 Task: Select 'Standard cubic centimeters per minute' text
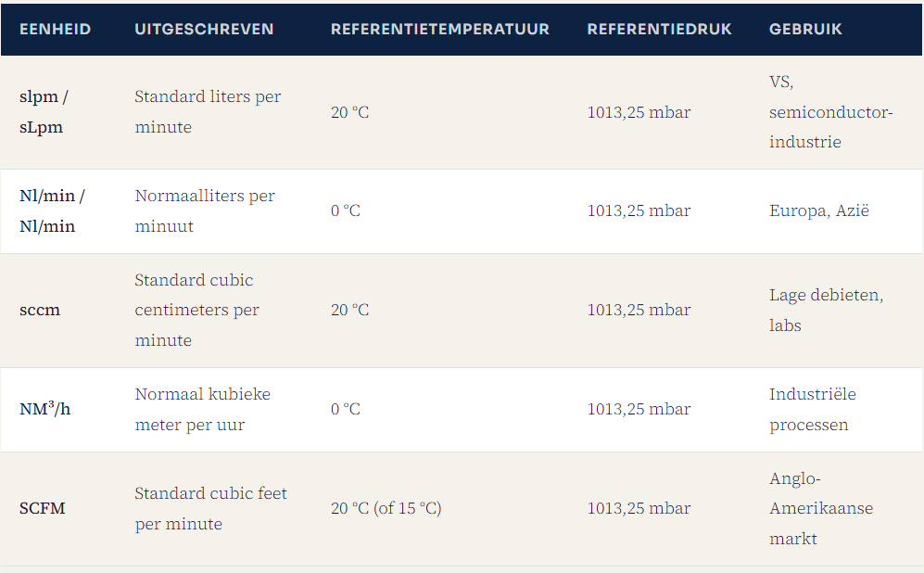[196, 310]
